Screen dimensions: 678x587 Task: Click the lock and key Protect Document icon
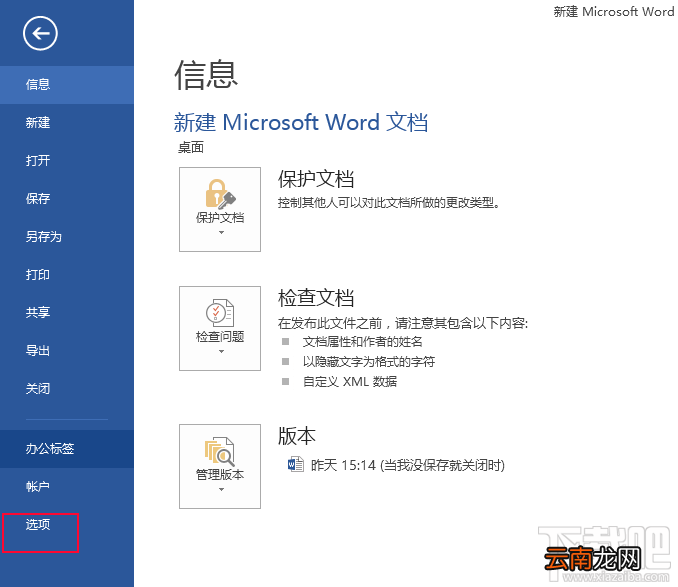(x=220, y=194)
